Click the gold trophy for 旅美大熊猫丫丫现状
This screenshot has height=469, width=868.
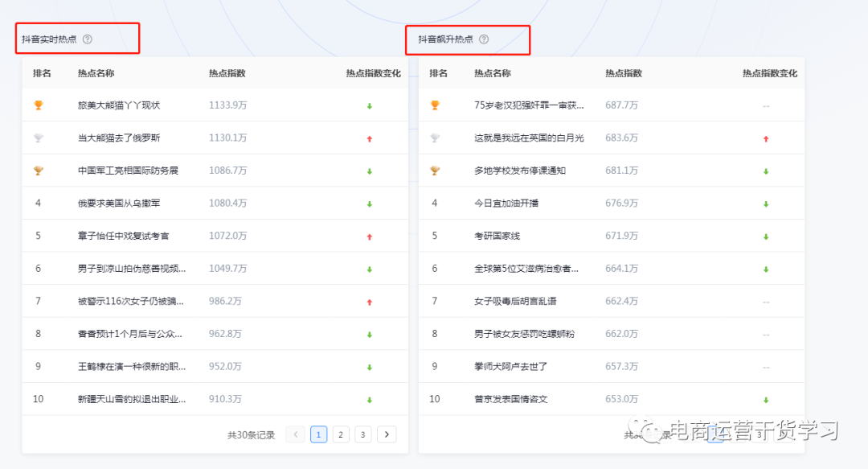click(39, 105)
